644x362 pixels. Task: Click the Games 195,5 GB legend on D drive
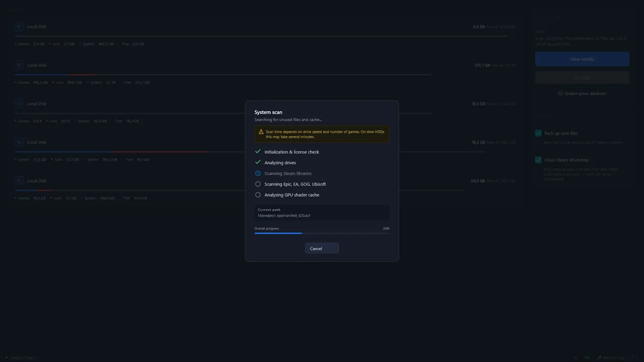[x=31, y=82]
